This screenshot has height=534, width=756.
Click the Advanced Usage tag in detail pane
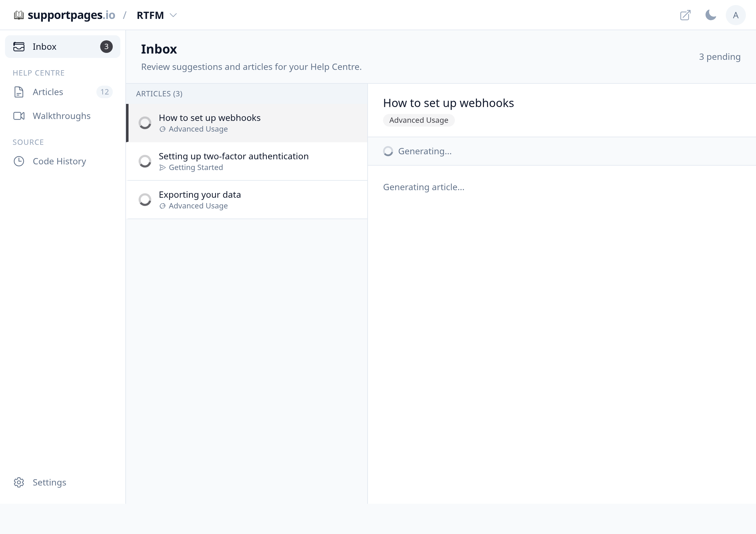(x=419, y=120)
